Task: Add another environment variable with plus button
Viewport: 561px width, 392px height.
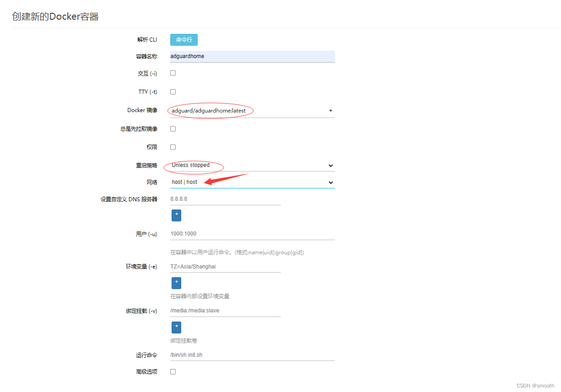Action: coord(176,283)
